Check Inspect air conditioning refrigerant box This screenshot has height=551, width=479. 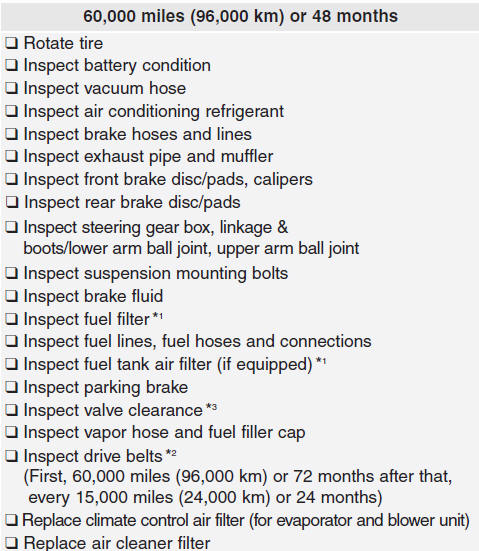(x=11, y=111)
